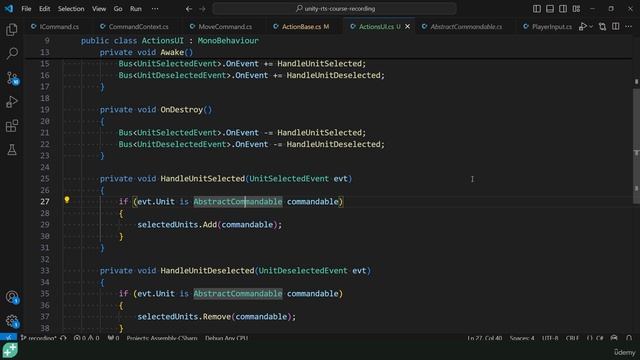Open the Source Control view
This screenshot has width=640, height=360.
(x=12, y=78)
